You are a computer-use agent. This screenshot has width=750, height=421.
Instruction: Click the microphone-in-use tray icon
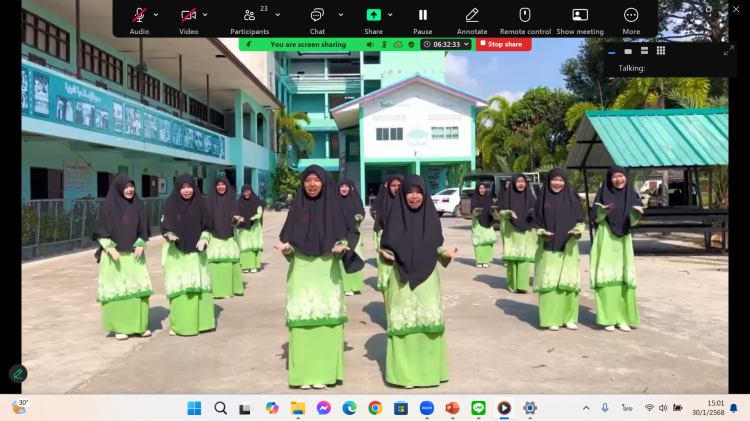(605, 408)
